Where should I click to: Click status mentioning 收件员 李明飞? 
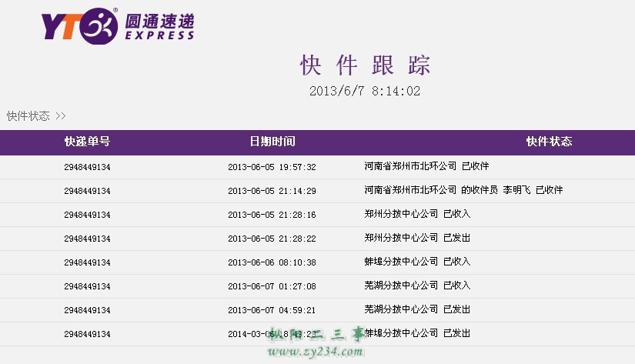(x=463, y=190)
